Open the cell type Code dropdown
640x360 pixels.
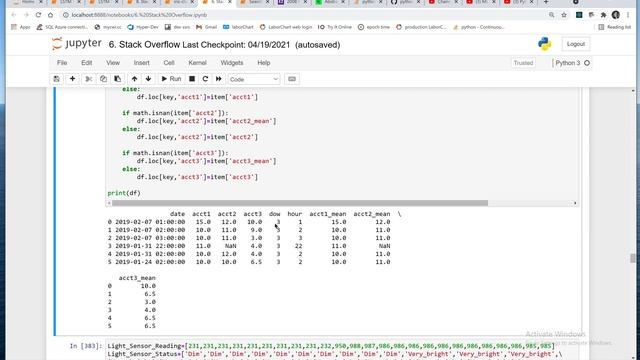254,79
